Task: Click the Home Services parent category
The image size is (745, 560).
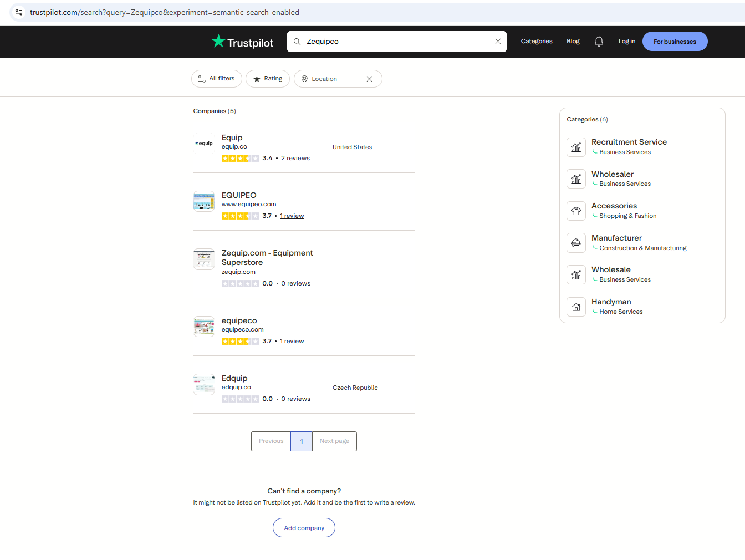Action: [621, 312]
